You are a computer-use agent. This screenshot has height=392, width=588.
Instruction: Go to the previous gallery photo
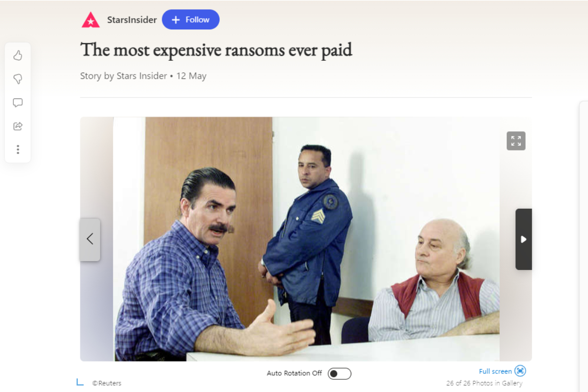90,239
